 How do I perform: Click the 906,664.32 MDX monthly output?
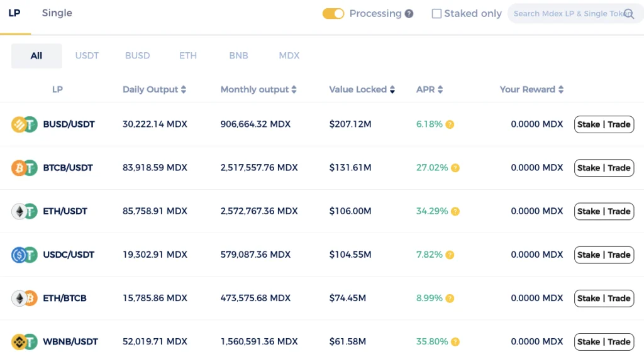pos(255,124)
